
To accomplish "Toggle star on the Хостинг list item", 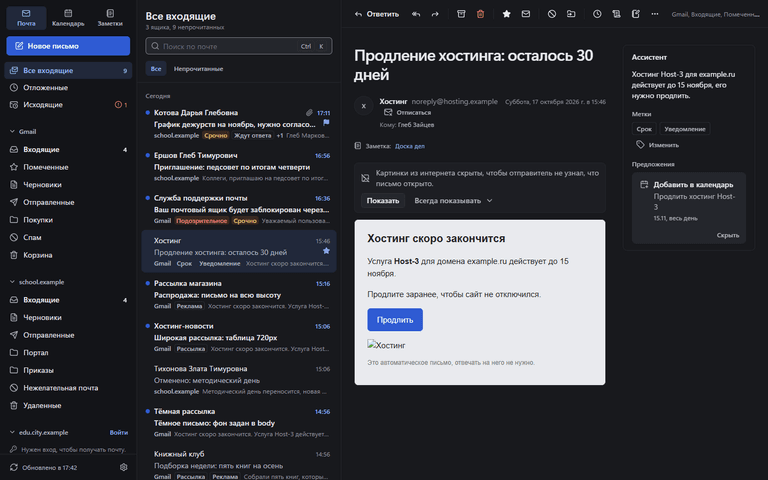I will coord(326,251).
